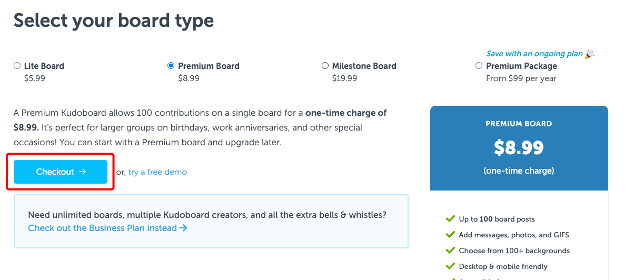Click green checkmark beside Up to 100 board posts
644x280 pixels.
click(450, 218)
